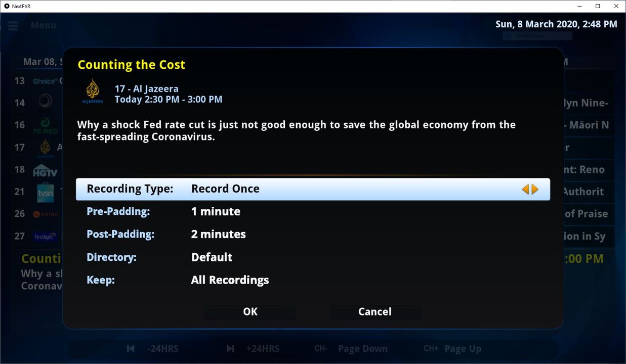Image resolution: width=626 pixels, height=364 pixels.
Task: Click the Shine channel logo
Action: pyautogui.click(x=46, y=214)
